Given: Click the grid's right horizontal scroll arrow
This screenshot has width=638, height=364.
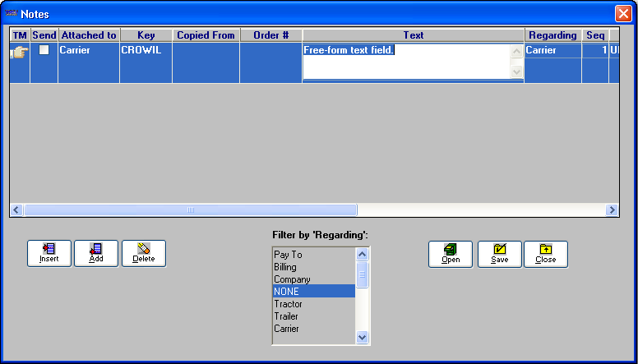Looking at the screenshot, I should pos(612,210).
